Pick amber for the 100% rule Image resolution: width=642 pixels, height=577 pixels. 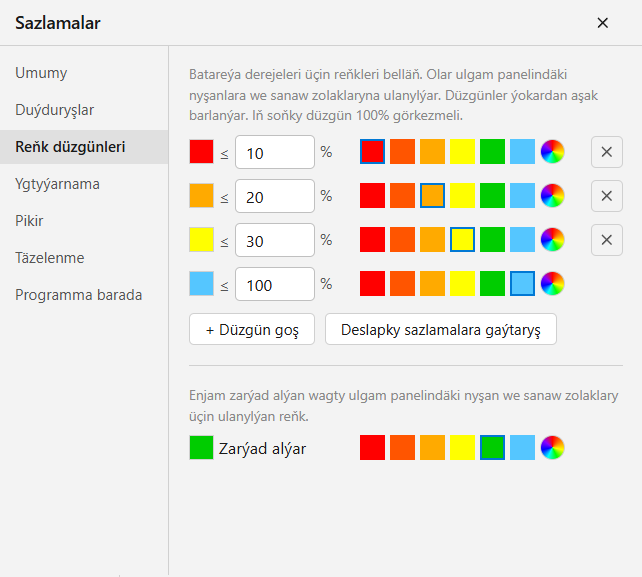[432, 283]
